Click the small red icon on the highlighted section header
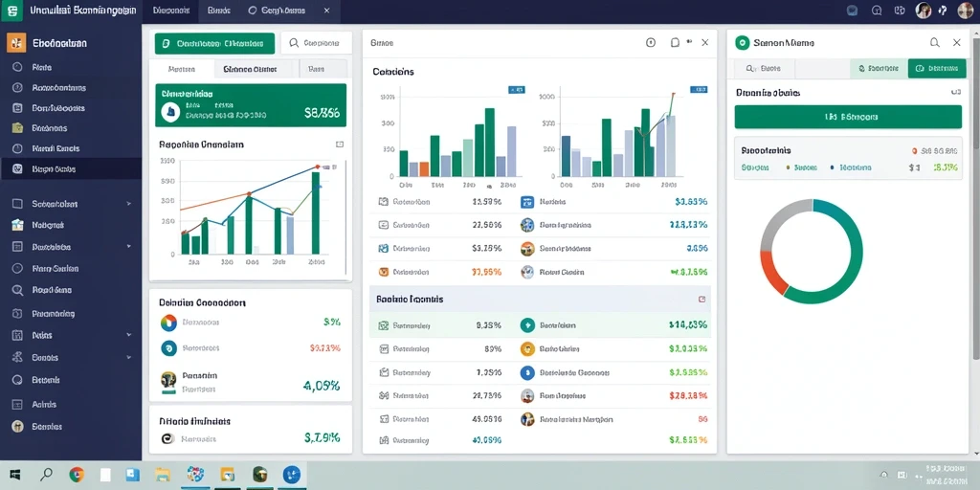The height and width of the screenshot is (490, 980). (x=702, y=300)
